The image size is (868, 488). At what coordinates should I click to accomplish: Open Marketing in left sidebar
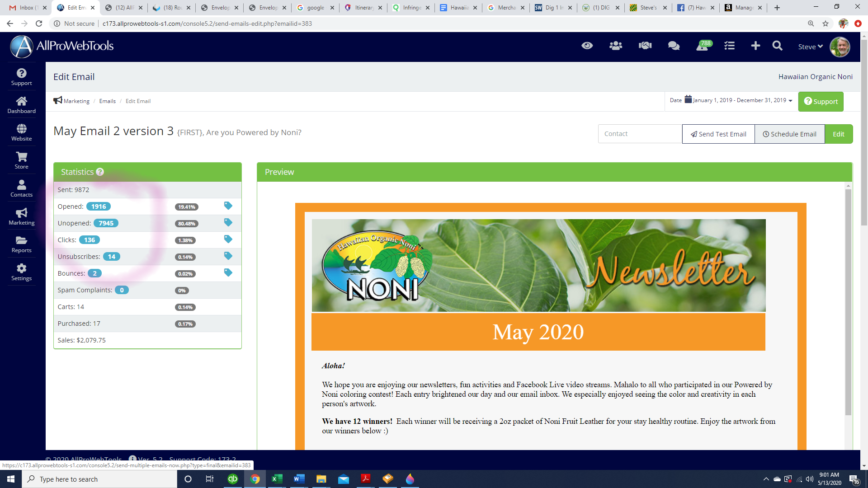tap(21, 216)
